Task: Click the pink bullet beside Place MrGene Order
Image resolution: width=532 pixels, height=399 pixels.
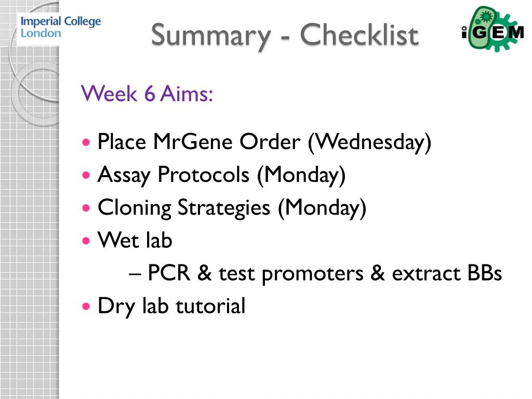Action: (x=86, y=142)
